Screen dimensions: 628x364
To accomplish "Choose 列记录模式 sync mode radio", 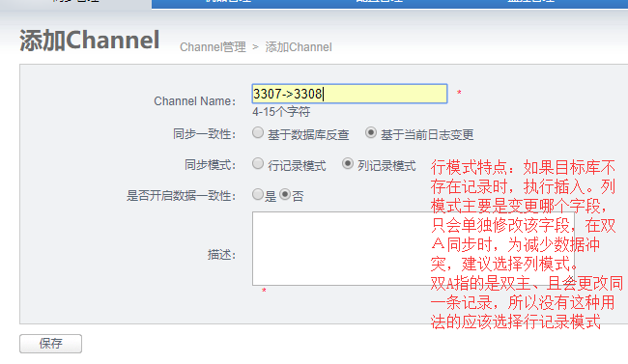I will point(348,163).
